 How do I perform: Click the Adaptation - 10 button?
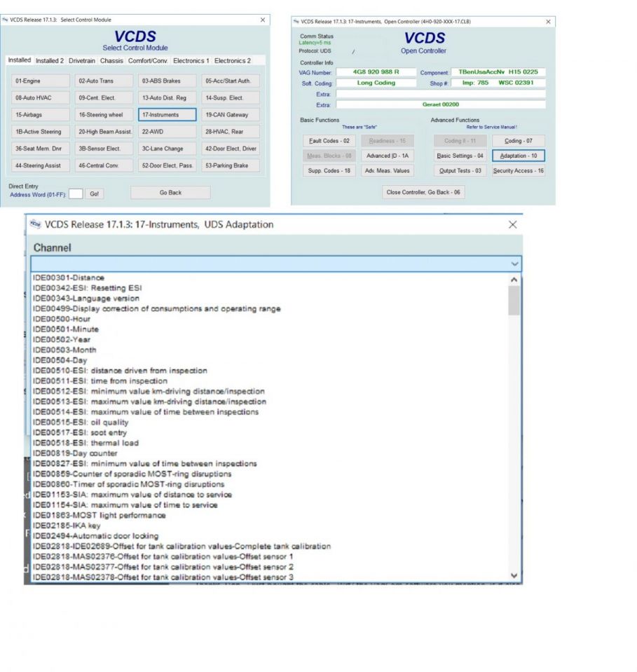[x=519, y=156]
